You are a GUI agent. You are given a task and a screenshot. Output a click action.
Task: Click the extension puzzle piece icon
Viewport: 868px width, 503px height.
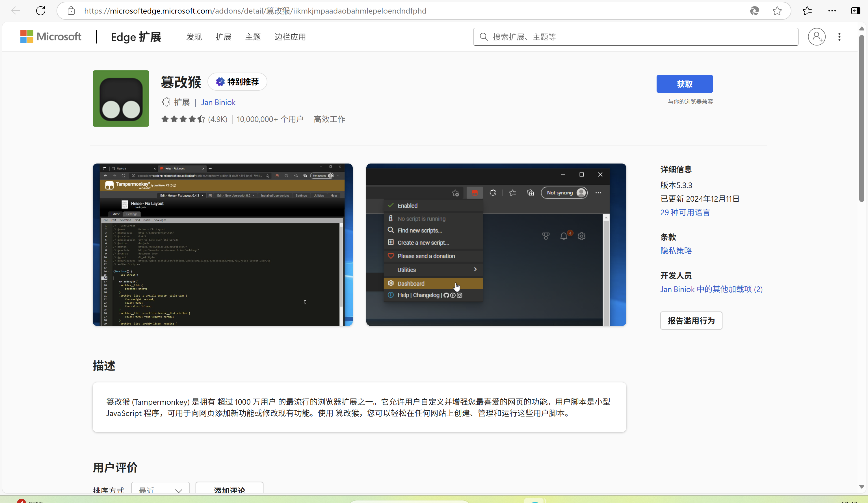click(166, 102)
